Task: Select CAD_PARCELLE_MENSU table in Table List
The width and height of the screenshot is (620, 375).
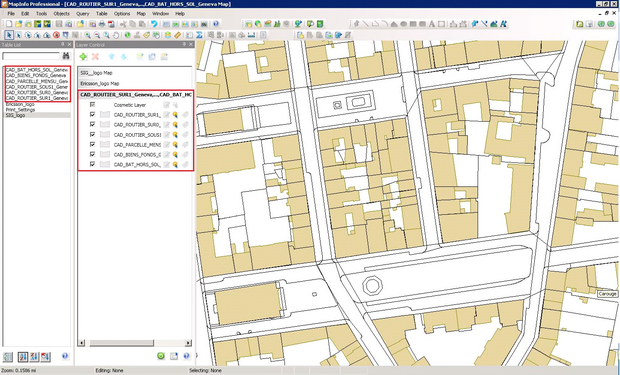Action: pyautogui.click(x=37, y=81)
